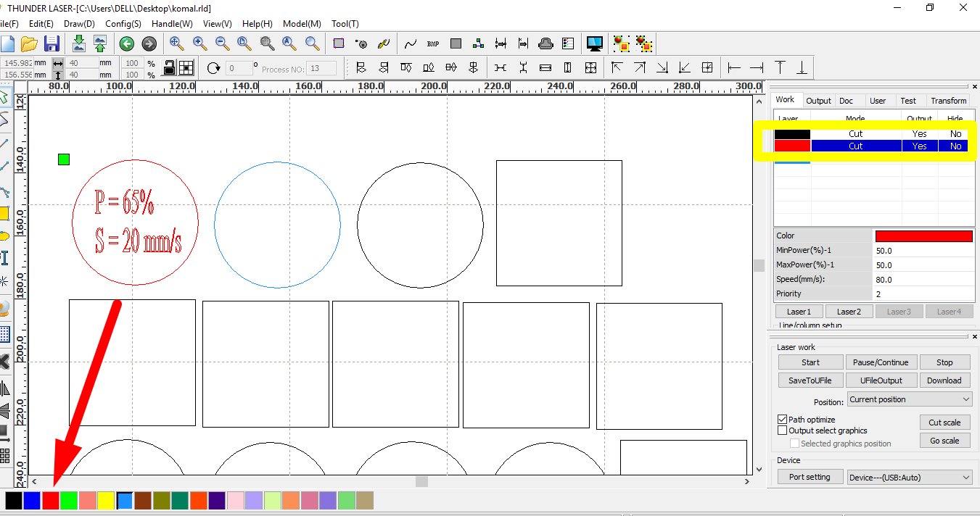980x516 pixels.
Task: Click the BMP bitmap tool icon
Action: coord(433,43)
